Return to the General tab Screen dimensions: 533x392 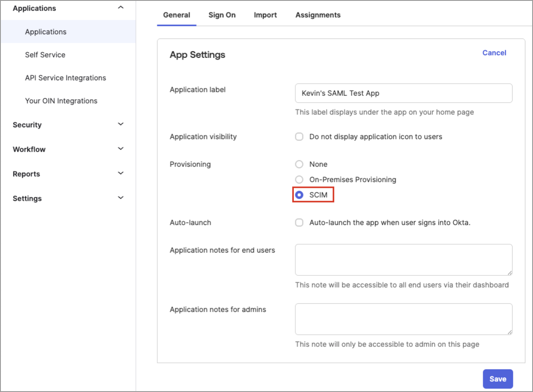176,14
